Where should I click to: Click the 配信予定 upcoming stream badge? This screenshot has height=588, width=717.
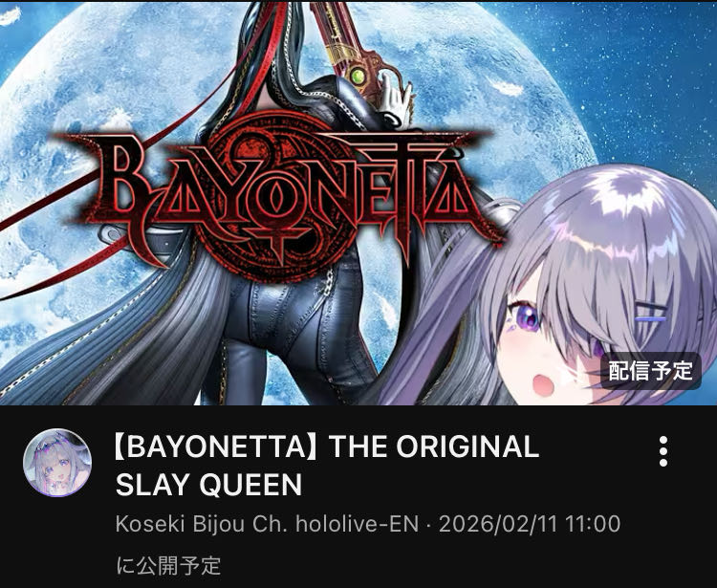pyautogui.click(x=650, y=371)
